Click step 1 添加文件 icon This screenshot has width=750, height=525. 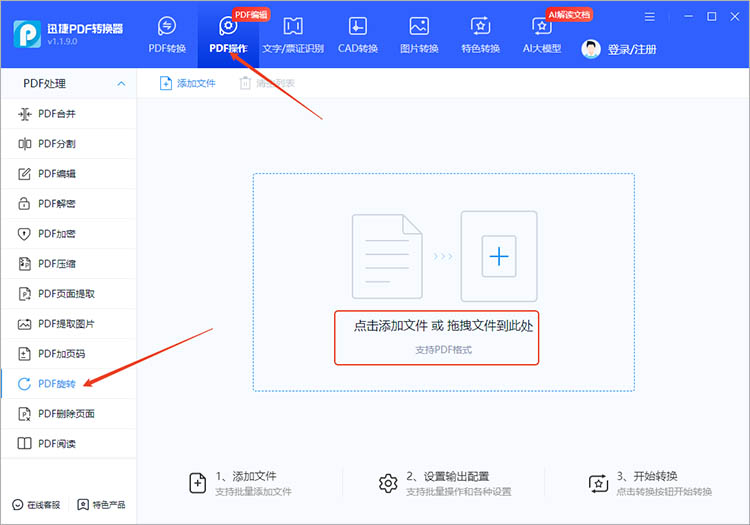pyautogui.click(x=198, y=483)
